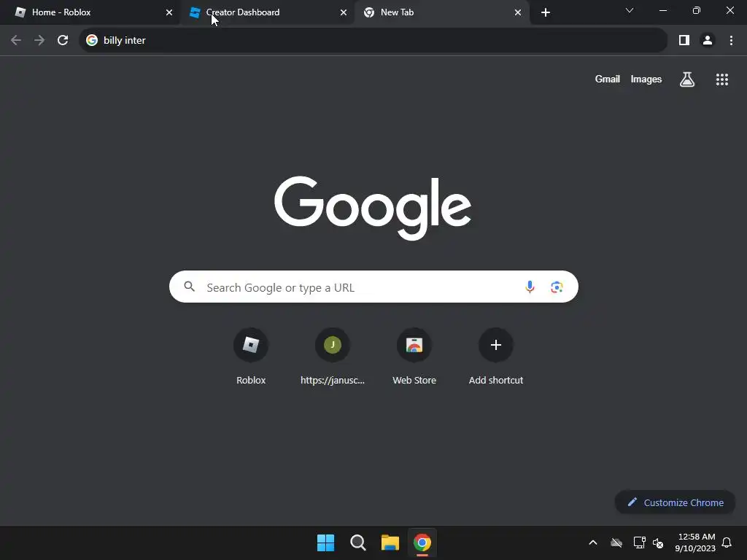The width and height of the screenshot is (747, 560).
Task: Click the OneDrive cloud tray icon
Action: pyautogui.click(x=616, y=542)
